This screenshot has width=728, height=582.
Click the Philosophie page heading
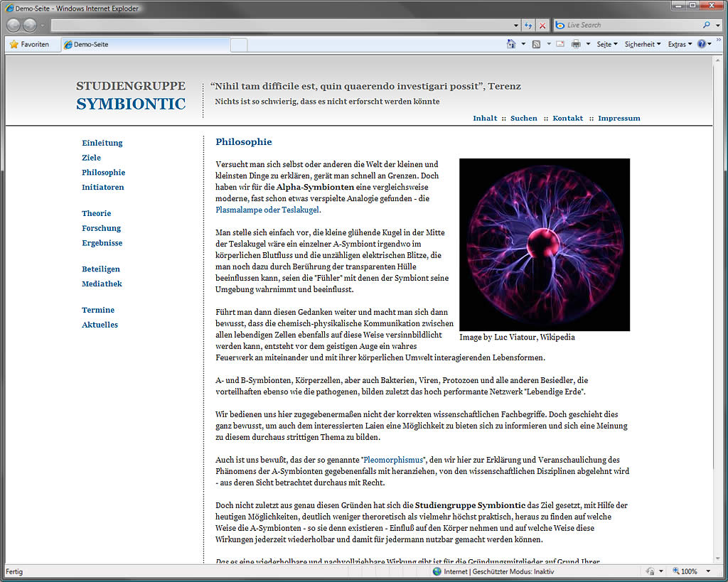244,142
